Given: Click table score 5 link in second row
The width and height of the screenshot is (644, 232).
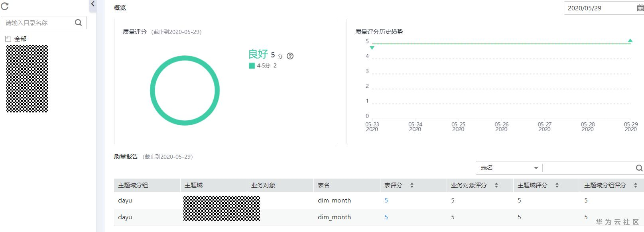Looking at the screenshot, I should pos(386,217).
